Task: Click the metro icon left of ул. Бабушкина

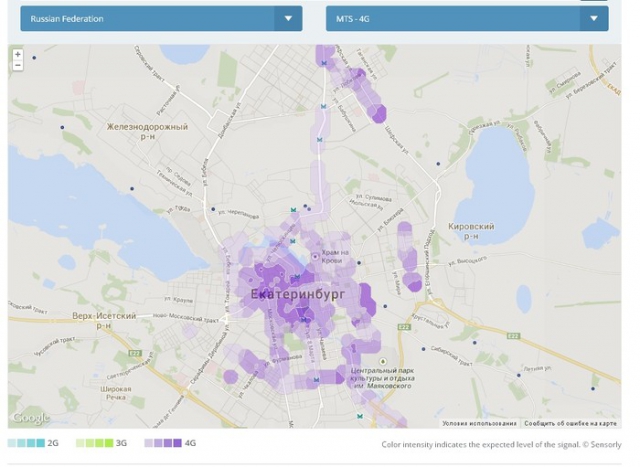Action: (323, 107)
